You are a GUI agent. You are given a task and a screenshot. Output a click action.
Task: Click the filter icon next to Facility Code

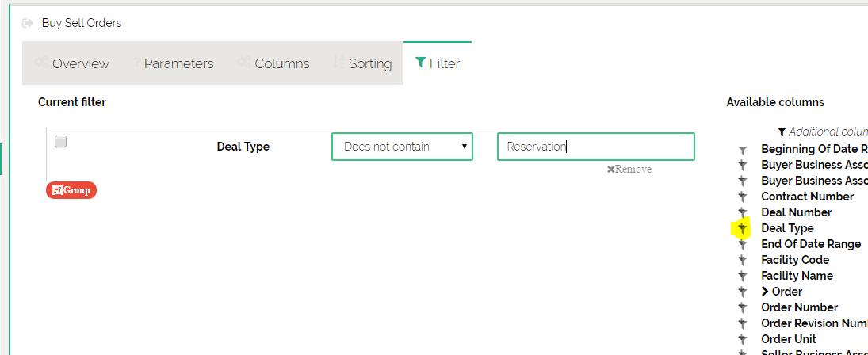click(x=743, y=260)
